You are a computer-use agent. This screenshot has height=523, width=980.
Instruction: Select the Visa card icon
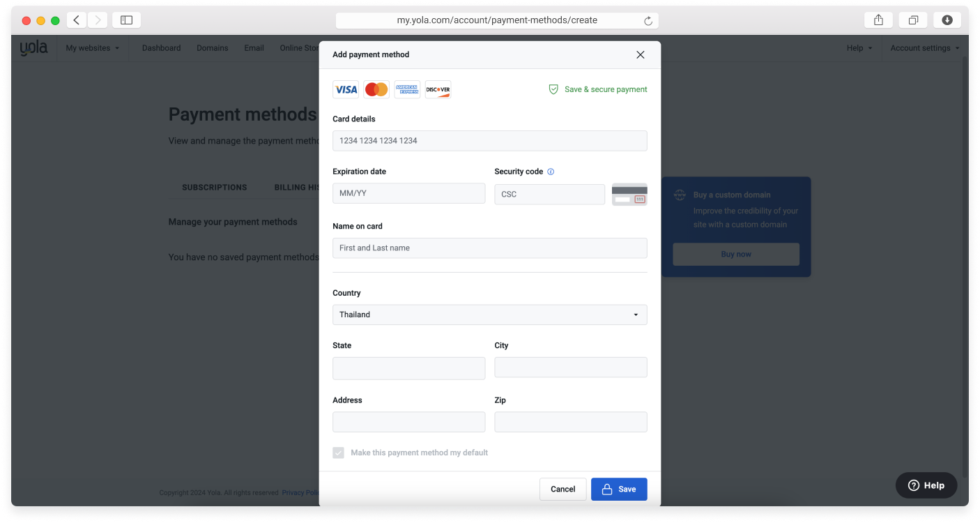pos(346,89)
